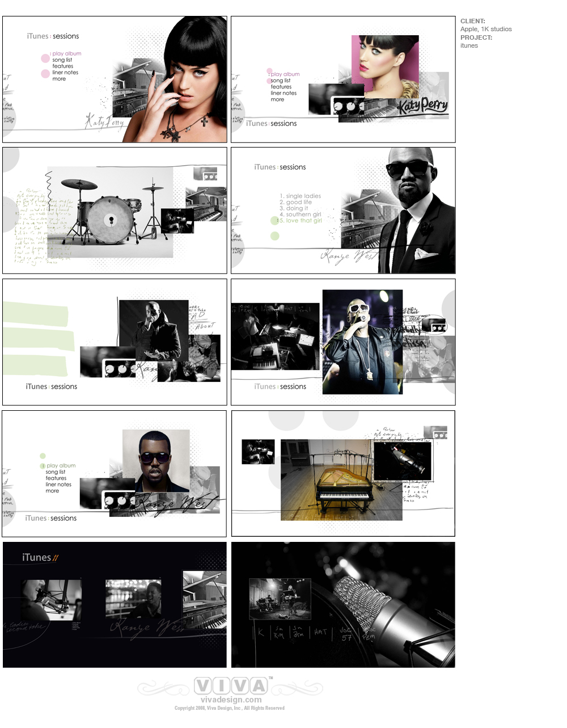Click "Apple, 1K studios" client text
567x728 pixels.
tap(486, 29)
